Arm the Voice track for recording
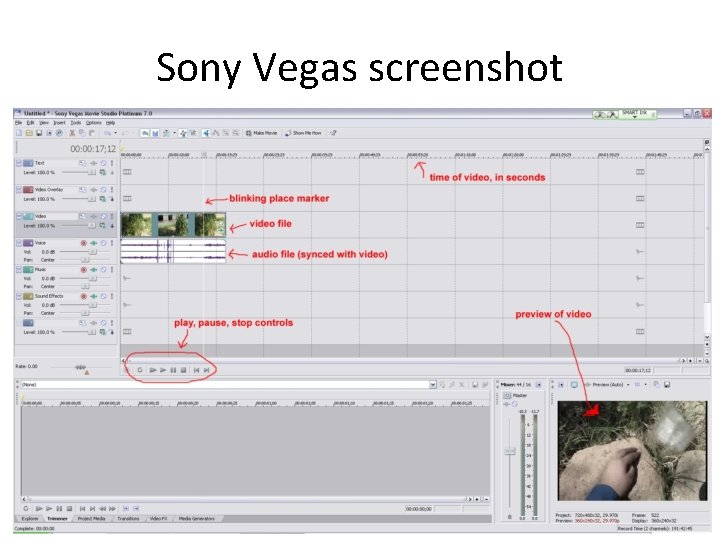The width and height of the screenshot is (720, 540). 84,243
